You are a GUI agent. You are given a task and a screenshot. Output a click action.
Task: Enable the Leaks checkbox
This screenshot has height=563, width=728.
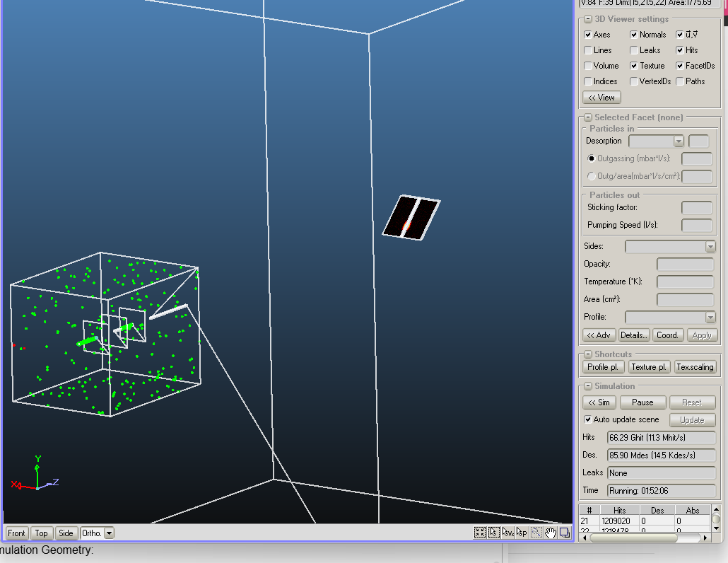tap(634, 50)
